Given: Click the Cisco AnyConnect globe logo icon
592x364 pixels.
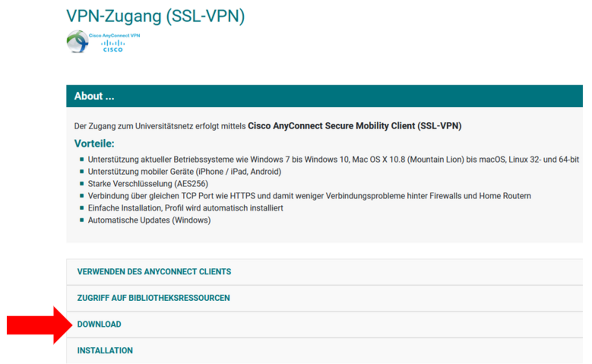Looking at the screenshot, I should coord(77,41).
